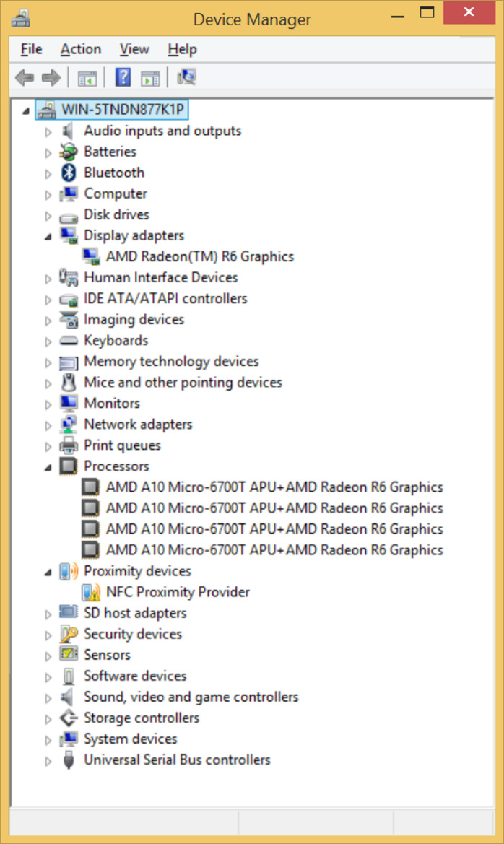The width and height of the screenshot is (504, 844).
Task: Select the Sensors label text
Action: point(107,656)
